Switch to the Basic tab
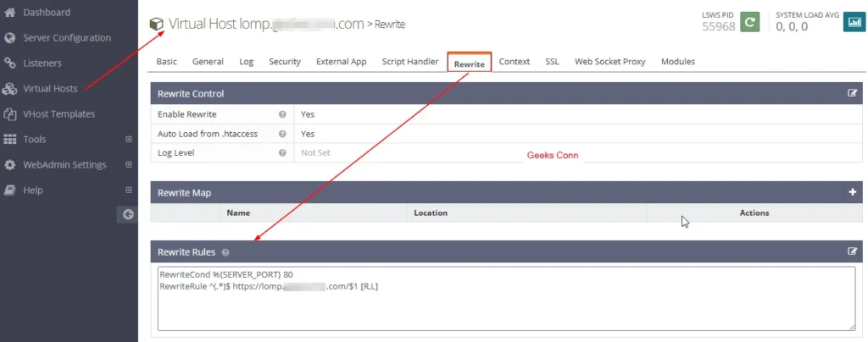This screenshot has height=342, width=868. pos(167,62)
